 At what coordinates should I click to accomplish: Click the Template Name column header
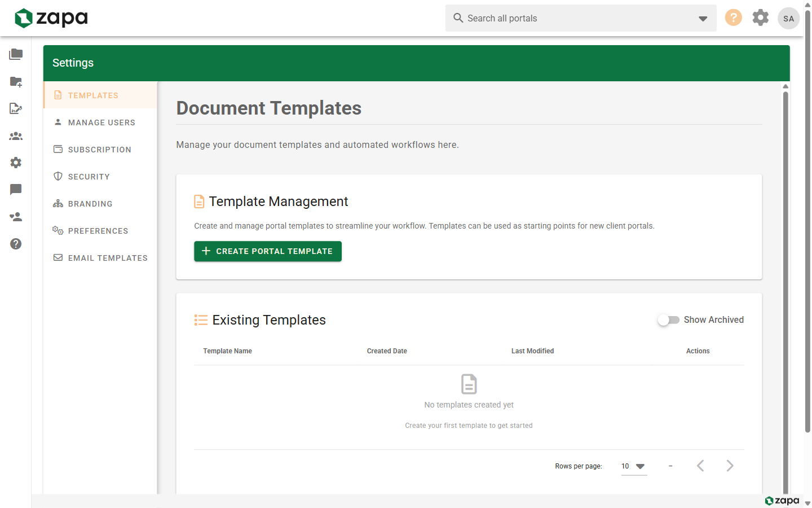[x=227, y=351]
